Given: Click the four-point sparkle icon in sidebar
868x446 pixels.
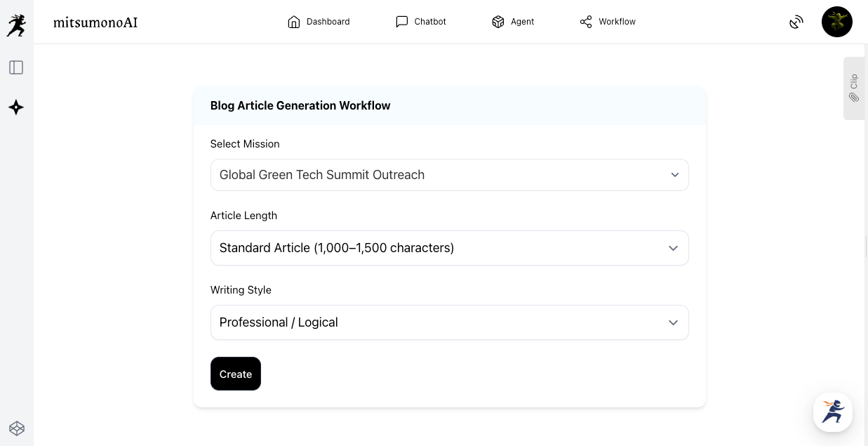Looking at the screenshot, I should tap(16, 107).
